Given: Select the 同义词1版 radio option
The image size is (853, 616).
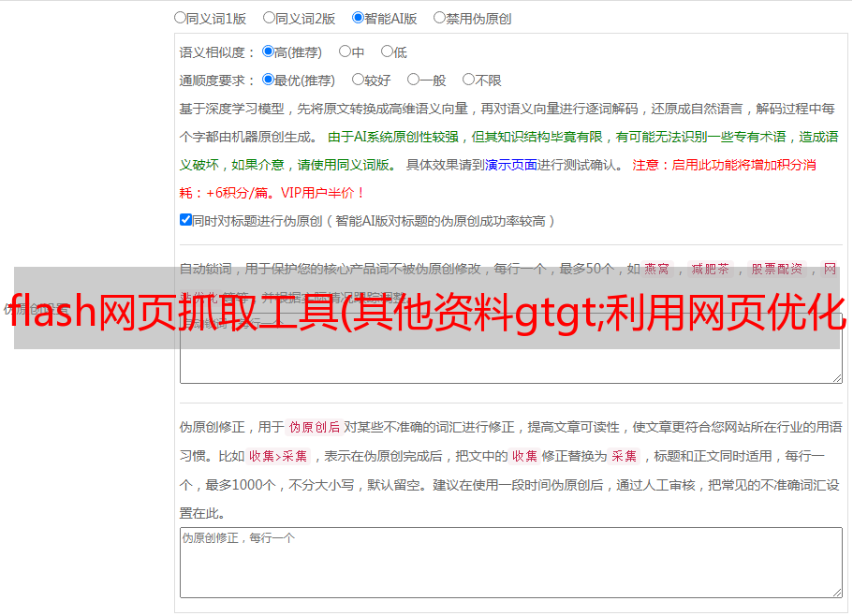Looking at the screenshot, I should click(180, 18).
